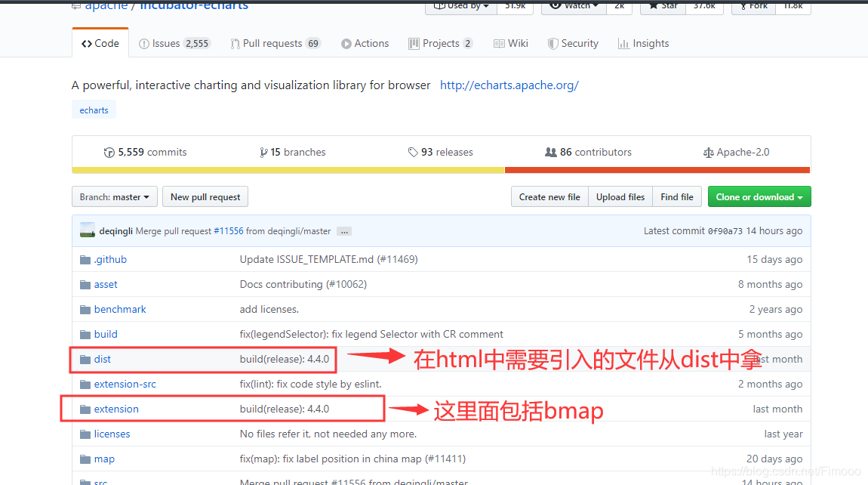Image resolution: width=868 pixels, height=485 pixels.
Task: Open the echarts.apache.org link
Action: (x=509, y=85)
